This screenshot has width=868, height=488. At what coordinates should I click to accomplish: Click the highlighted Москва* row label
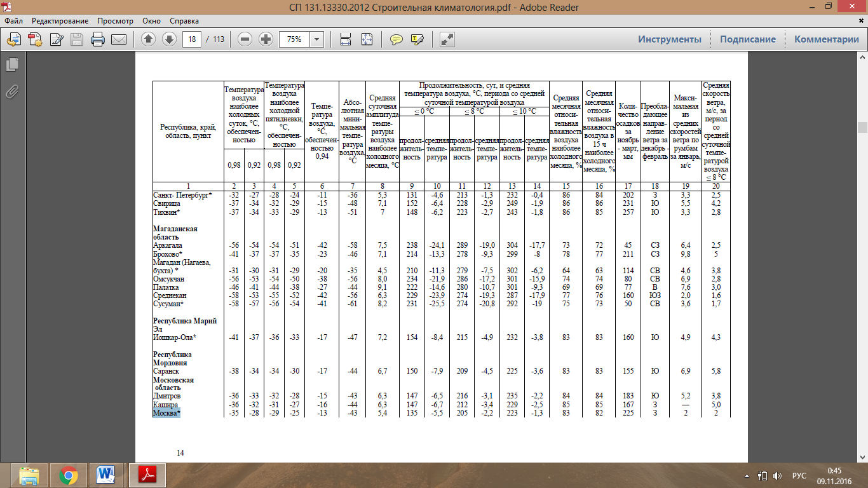coord(166,413)
